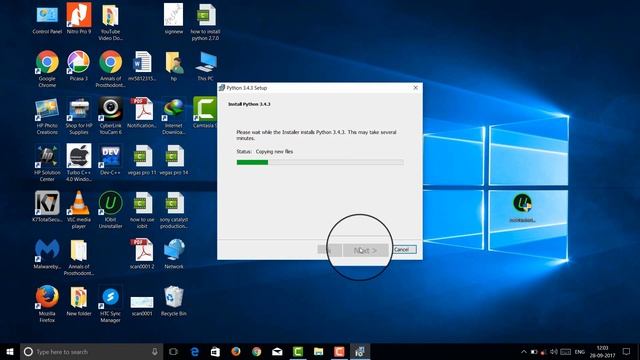This screenshot has height=360, width=640.
Task: Open This PC desktop icon
Action: [x=205, y=66]
